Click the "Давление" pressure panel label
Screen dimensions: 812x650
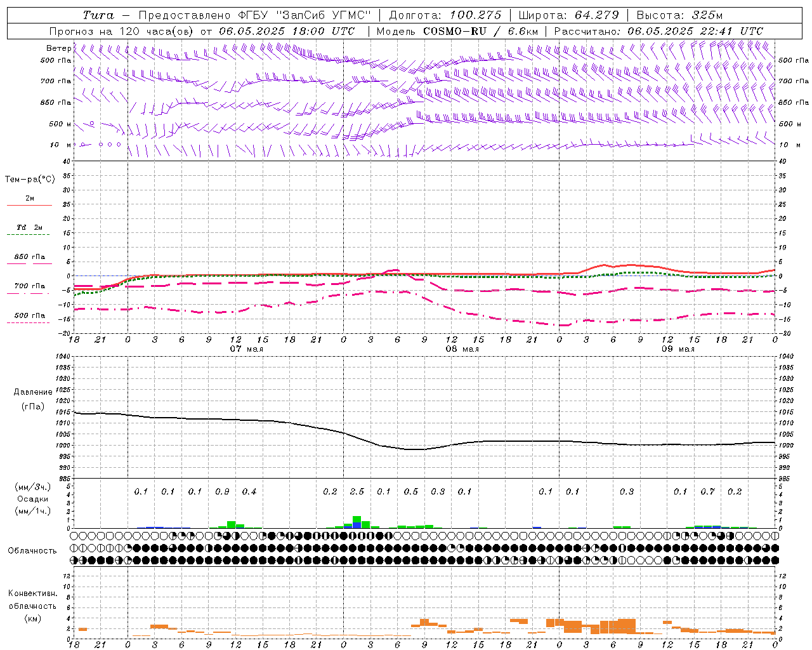pos(33,392)
